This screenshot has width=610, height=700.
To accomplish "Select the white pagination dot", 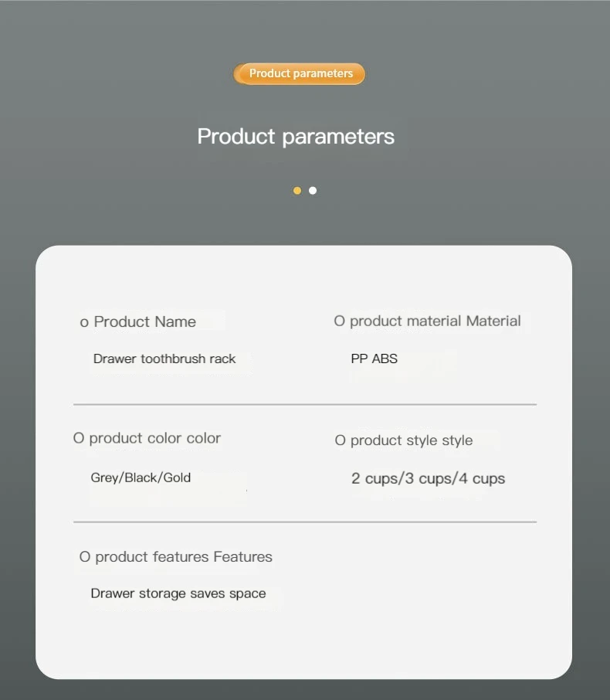I will point(313,191).
